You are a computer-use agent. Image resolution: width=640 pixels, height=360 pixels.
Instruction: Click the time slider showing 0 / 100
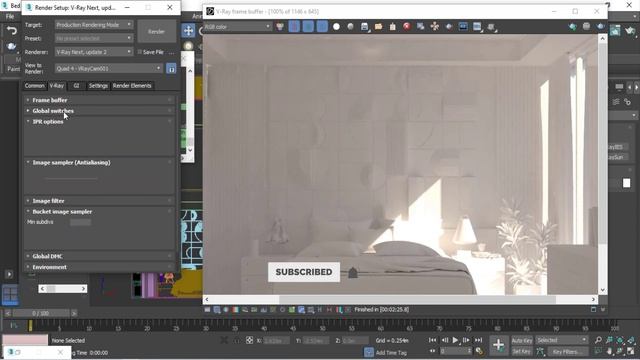pos(40,313)
